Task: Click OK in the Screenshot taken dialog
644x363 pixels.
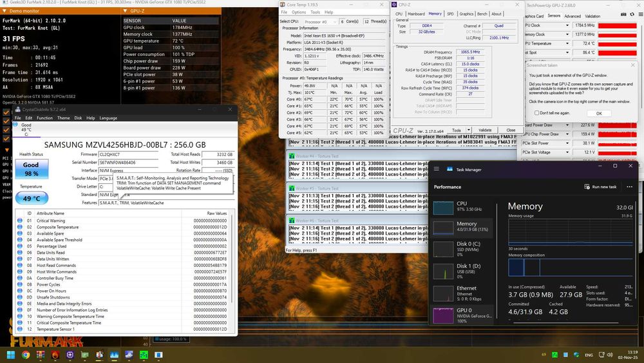Action: coord(599,113)
